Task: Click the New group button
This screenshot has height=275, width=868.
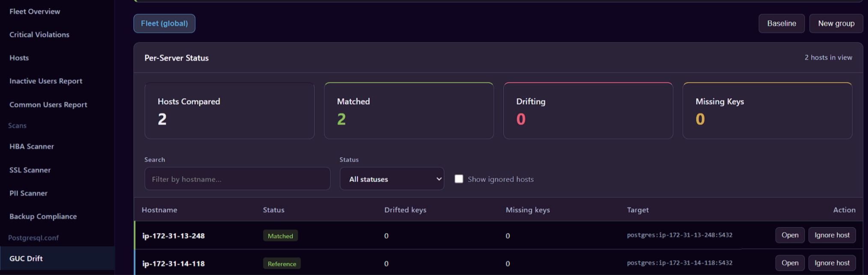Action: [836, 24]
